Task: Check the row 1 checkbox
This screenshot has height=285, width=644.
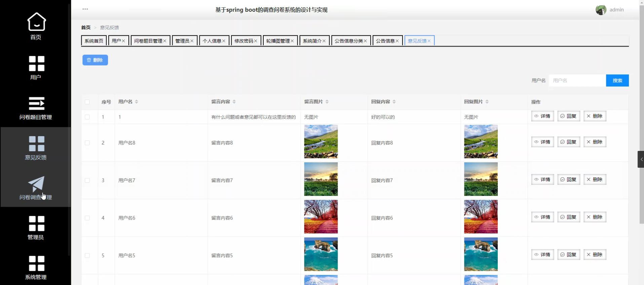Action: coord(87,117)
